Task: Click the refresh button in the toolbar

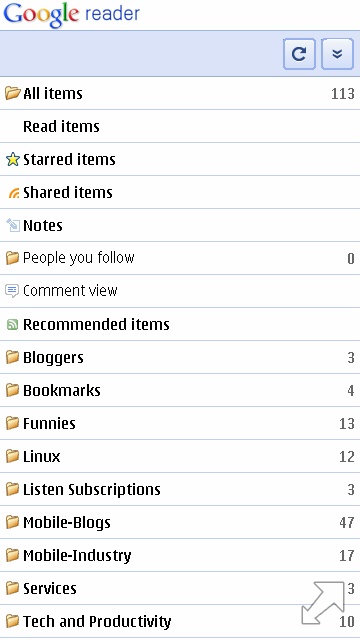Action: point(299,54)
